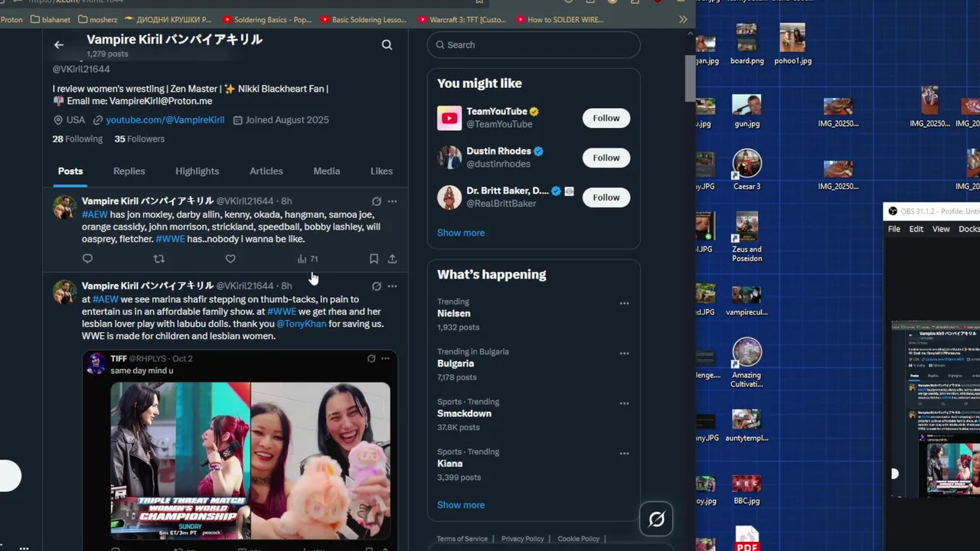Follow Dr. Britt Baker

pyautogui.click(x=606, y=197)
